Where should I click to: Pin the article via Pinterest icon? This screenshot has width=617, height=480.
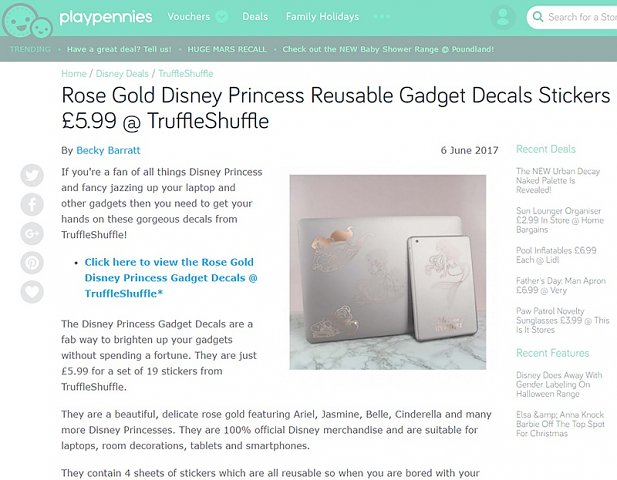[x=32, y=262]
